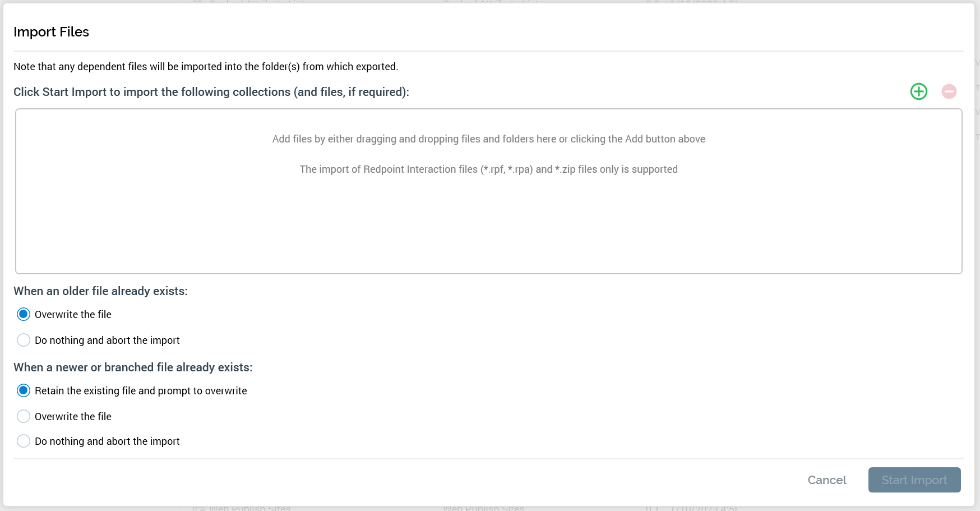Click the red minus Remove files icon
Screen dimensions: 980x511
[949, 91]
